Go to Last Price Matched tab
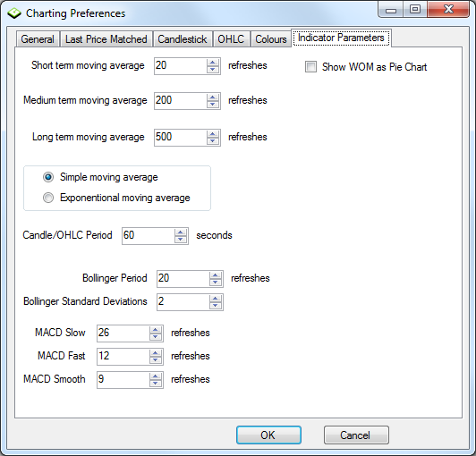 click(x=106, y=39)
